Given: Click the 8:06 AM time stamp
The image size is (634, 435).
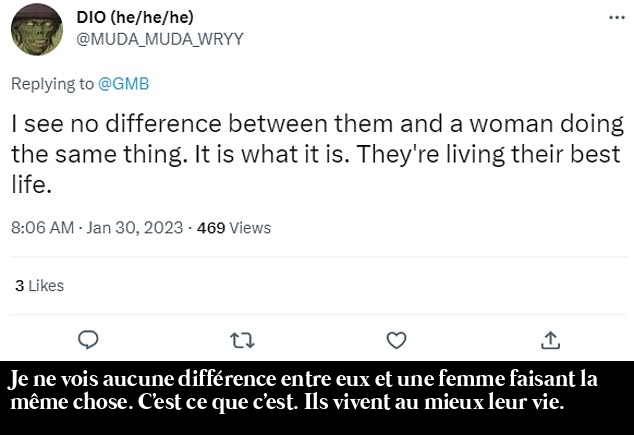Looking at the screenshot, I should (x=42, y=228).
